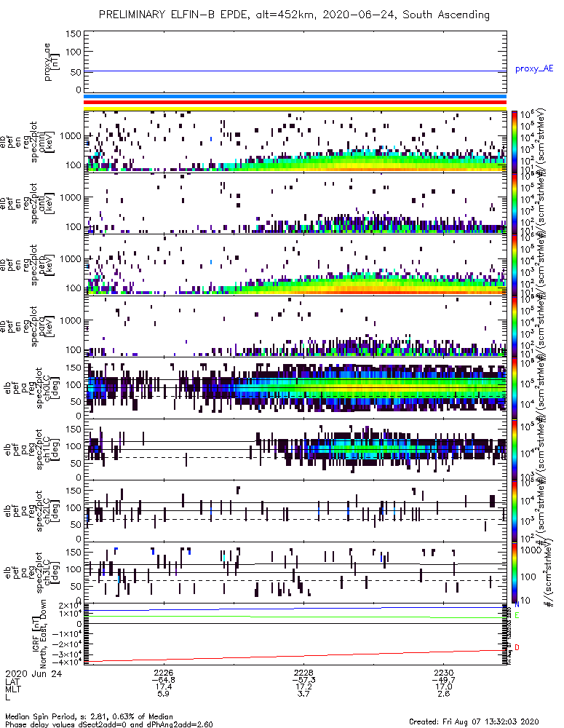Click the '2020 Jun 24' date label
The width and height of the screenshot is (564, 728).
point(33,673)
